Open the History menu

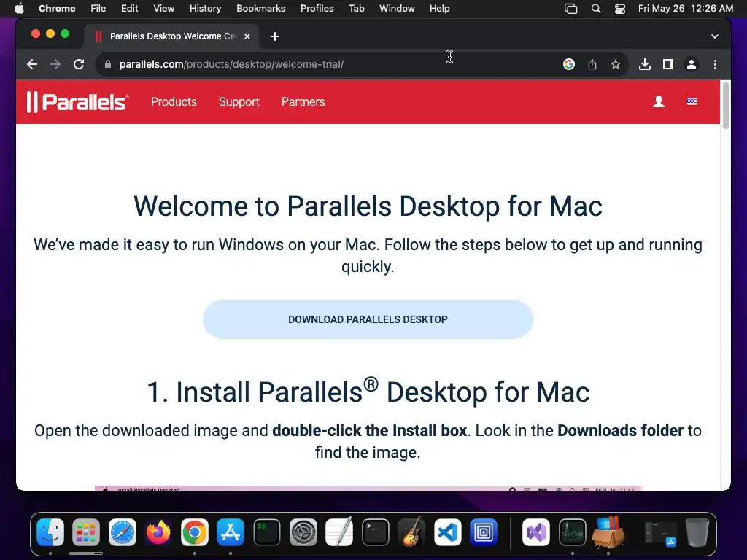click(x=205, y=8)
